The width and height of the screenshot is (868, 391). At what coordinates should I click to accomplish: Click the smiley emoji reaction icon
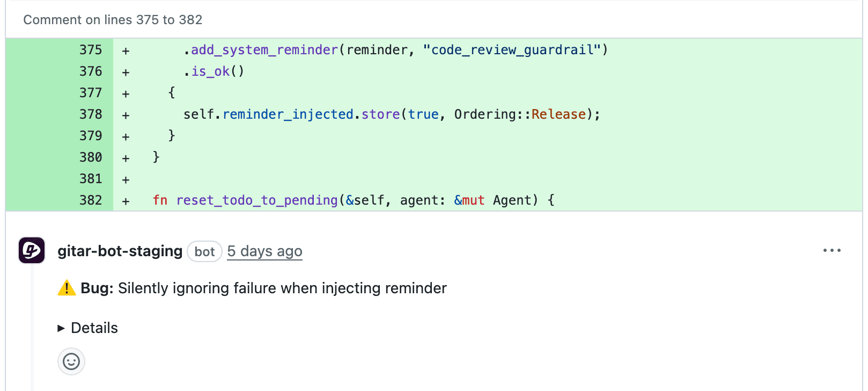point(71,361)
